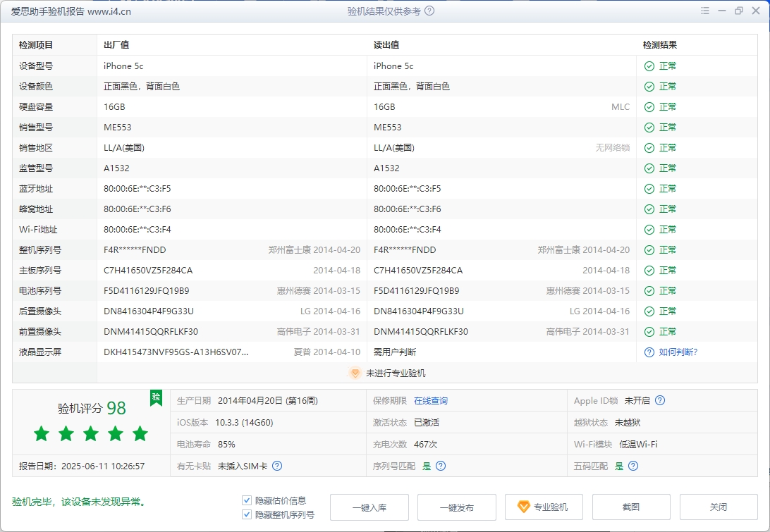Minimize the report window
The width and height of the screenshot is (770, 532).
pos(722,11)
